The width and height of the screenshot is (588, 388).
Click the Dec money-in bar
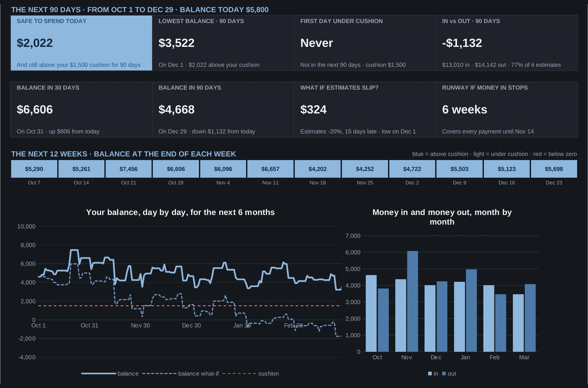tap(430, 319)
